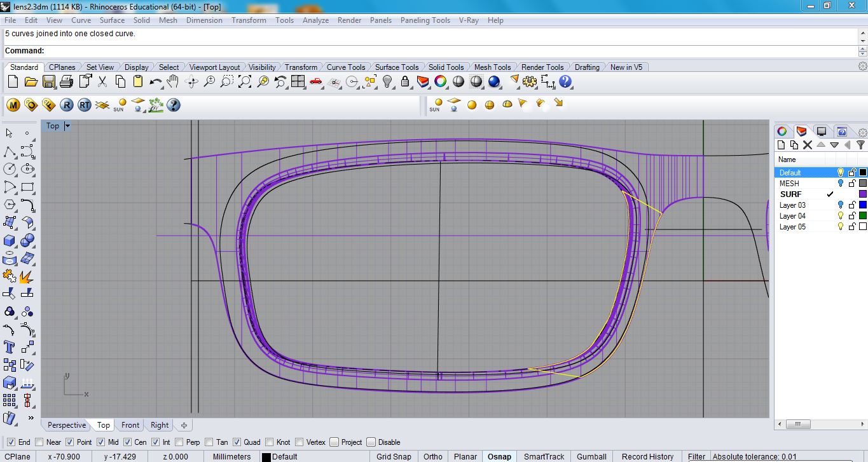Enable the Perp osnap checkbox
This screenshot has height=462, width=868.
click(179, 442)
